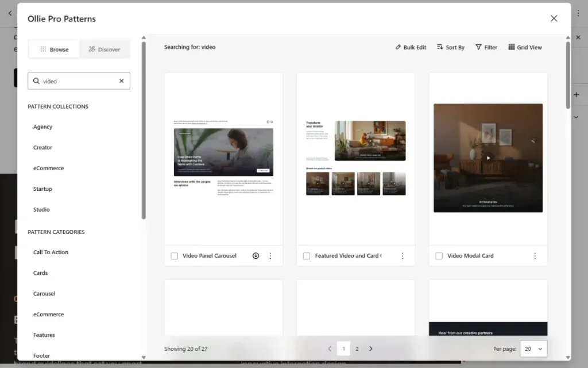Viewport: 588px width, 368px height.
Task: Click the video search input field
Action: [x=79, y=81]
